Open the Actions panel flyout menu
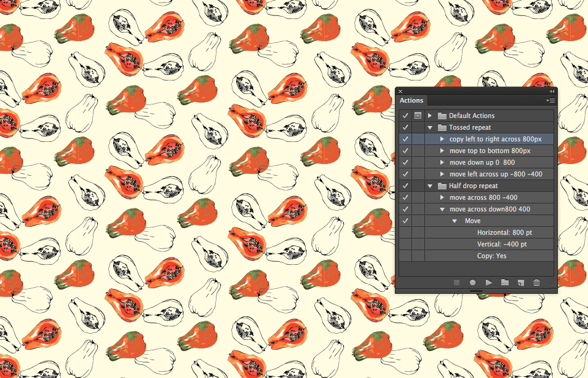Viewport: 588px width, 378px height. click(550, 100)
